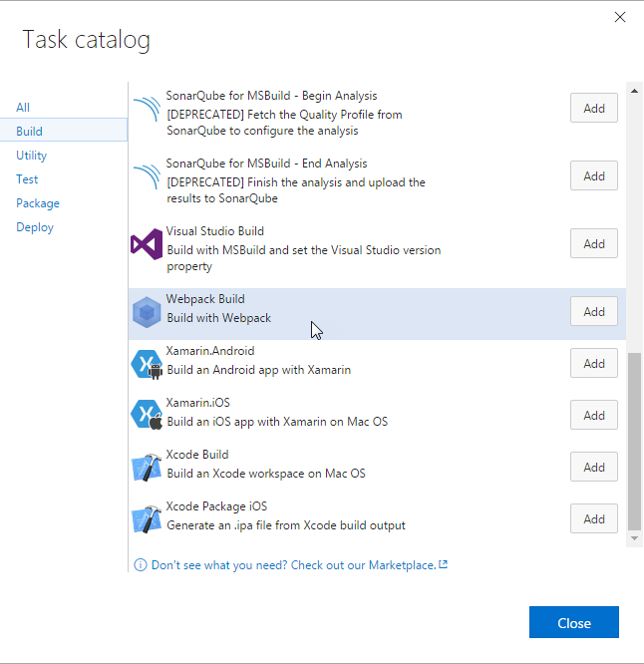Click 'Xcode Build' title text
Screen dimensions: 644x664
[x=197, y=455]
